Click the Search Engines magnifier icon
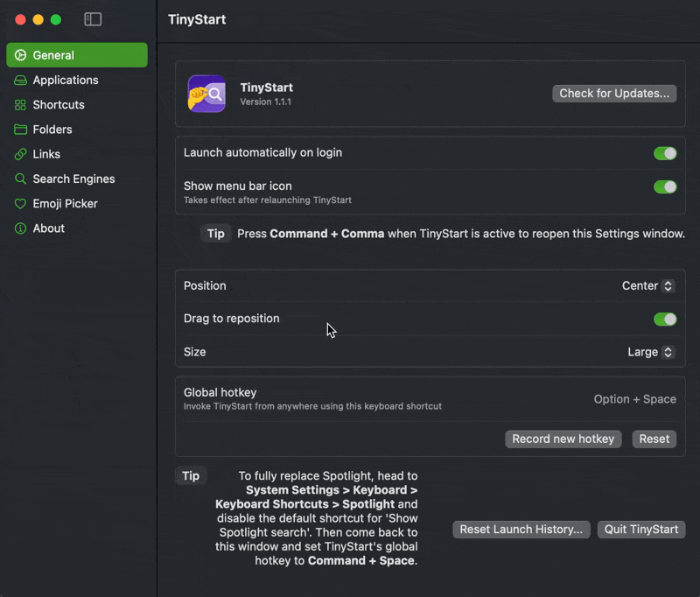Viewport: 700px width, 597px height. click(20, 179)
